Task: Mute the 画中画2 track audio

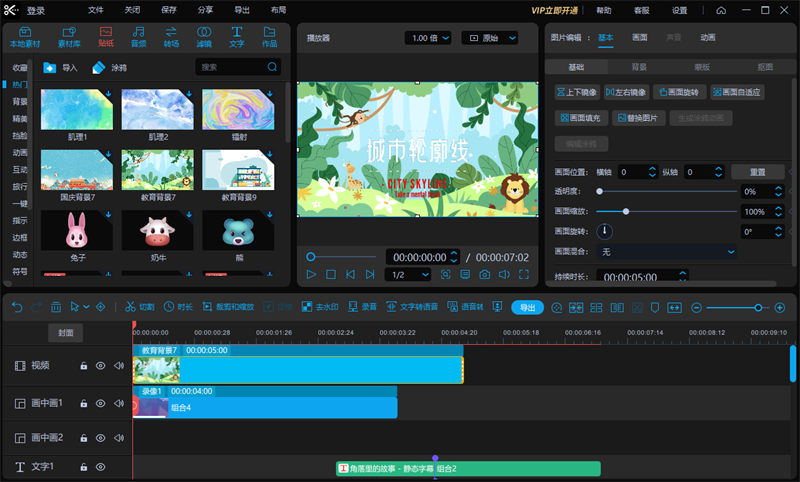Action: pyautogui.click(x=119, y=438)
